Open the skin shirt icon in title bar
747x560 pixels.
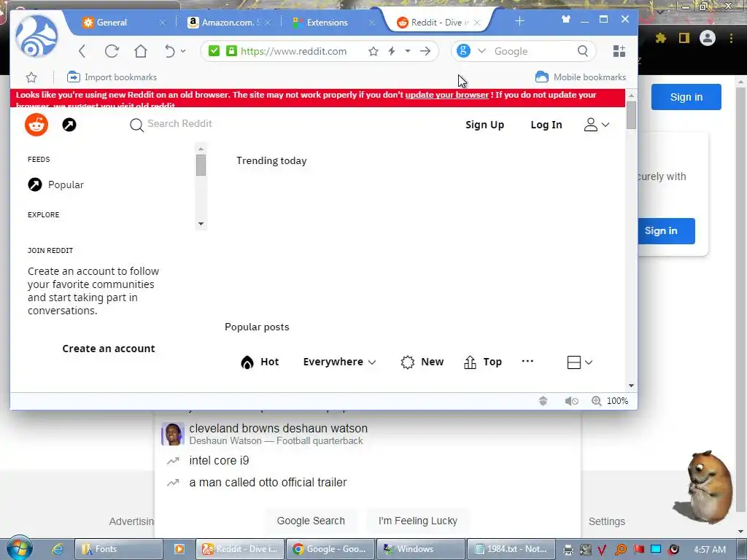click(566, 20)
